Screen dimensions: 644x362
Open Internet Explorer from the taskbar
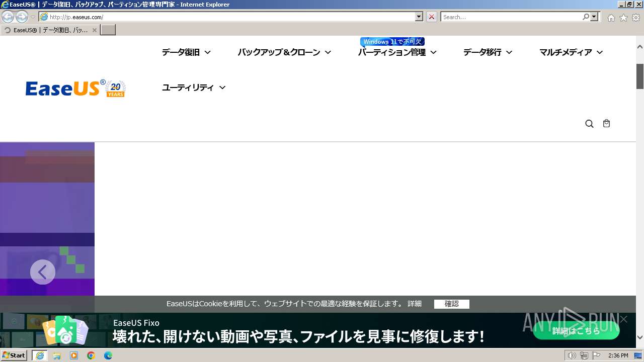(x=40, y=355)
